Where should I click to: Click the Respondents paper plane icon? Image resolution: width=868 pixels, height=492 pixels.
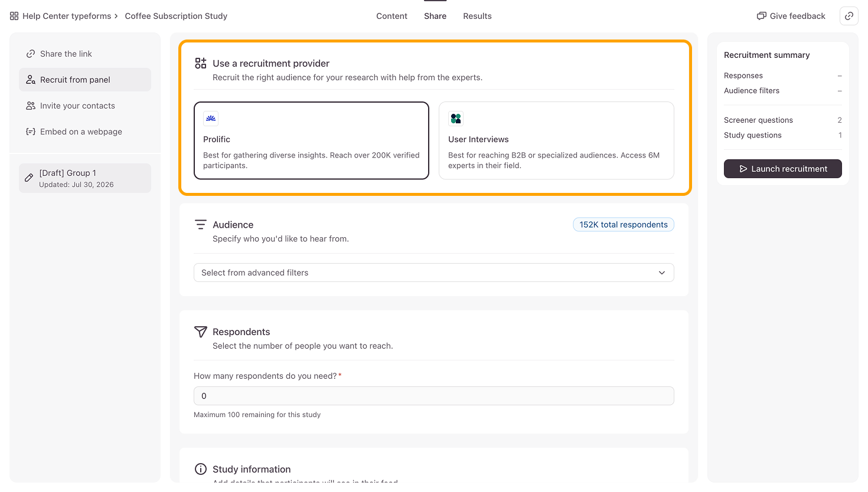pos(201,332)
